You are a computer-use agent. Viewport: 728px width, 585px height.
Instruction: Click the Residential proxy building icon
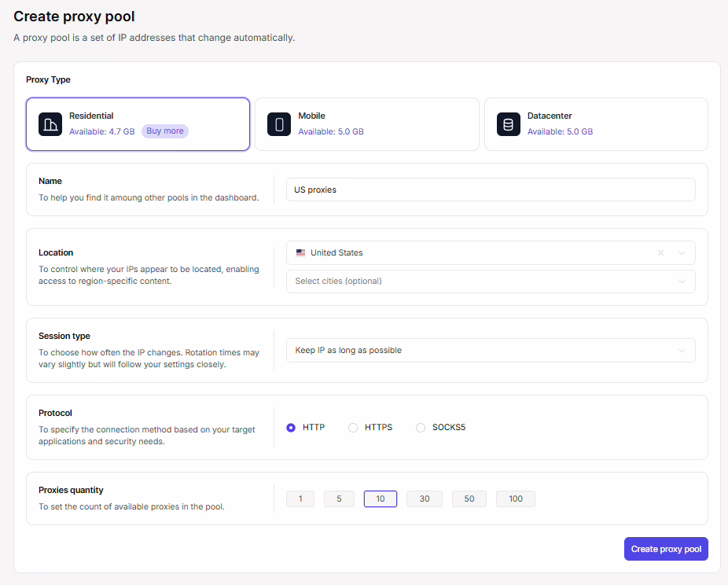click(x=50, y=124)
